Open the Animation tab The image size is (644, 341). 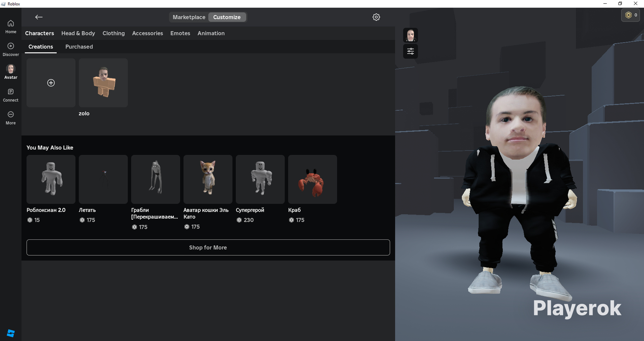click(x=211, y=33)
